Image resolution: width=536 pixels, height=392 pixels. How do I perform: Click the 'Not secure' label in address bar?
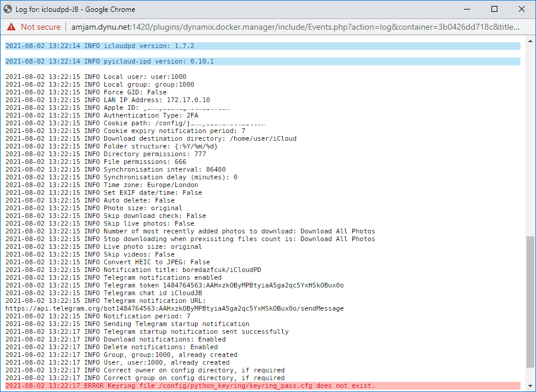40,27
